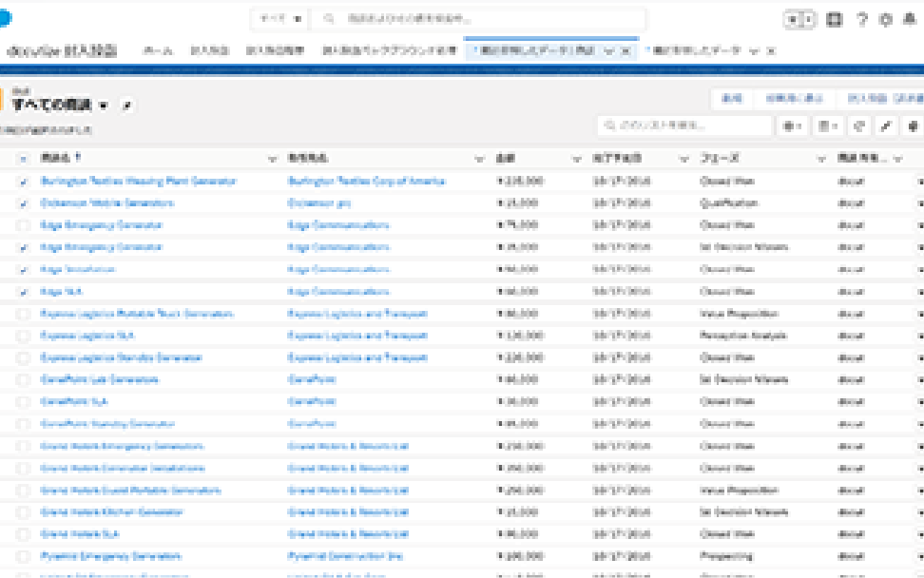Image resolution: width=924 pixels, height=578 pixels.
Task: Open the setup gear icon
Action: point(886,19)
